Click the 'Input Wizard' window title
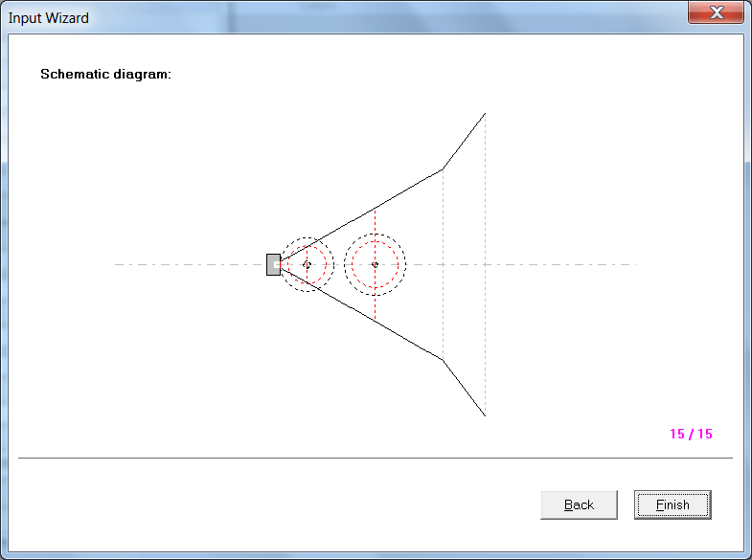This screenshot has width=752, height=560. click(x=49, y=18)
